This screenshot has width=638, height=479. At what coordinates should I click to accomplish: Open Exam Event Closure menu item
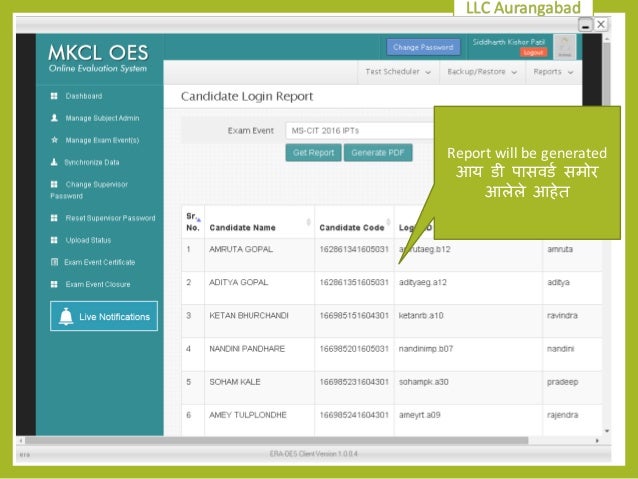point(98,284)
